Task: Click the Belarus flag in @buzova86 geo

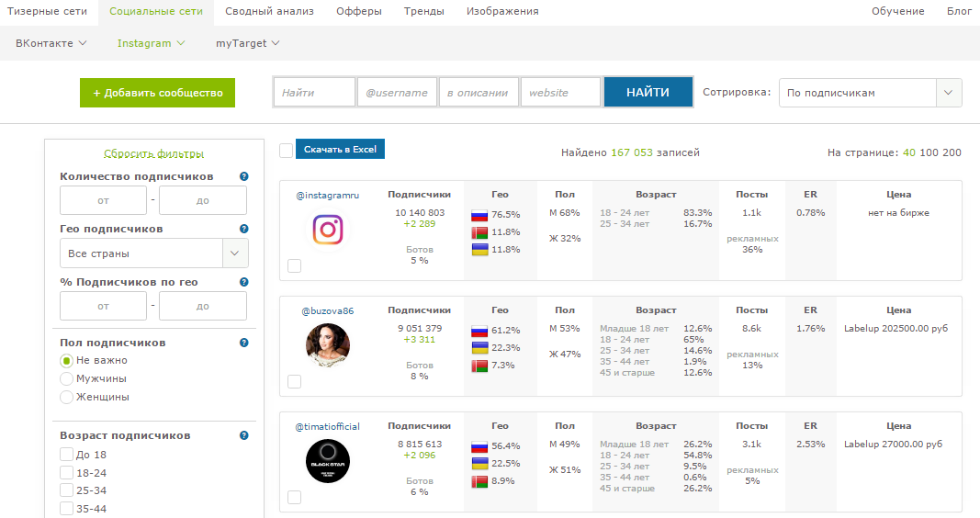Action: click(479, 366)
